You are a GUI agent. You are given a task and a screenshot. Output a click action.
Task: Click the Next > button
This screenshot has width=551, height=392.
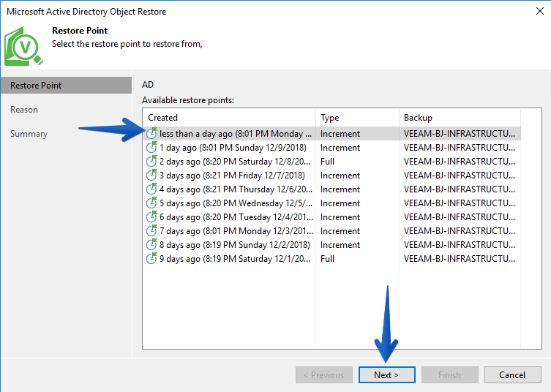[386, 374]
